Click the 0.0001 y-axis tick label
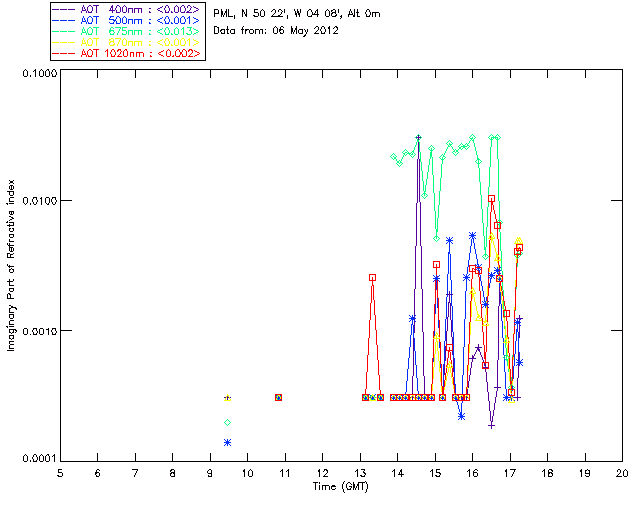The image size is (640, 512). (x=37, y=459)
